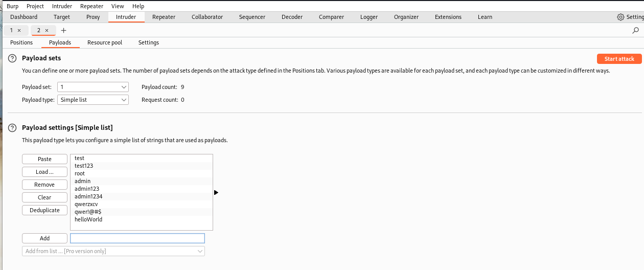Open the Project menu

point(35,6)
